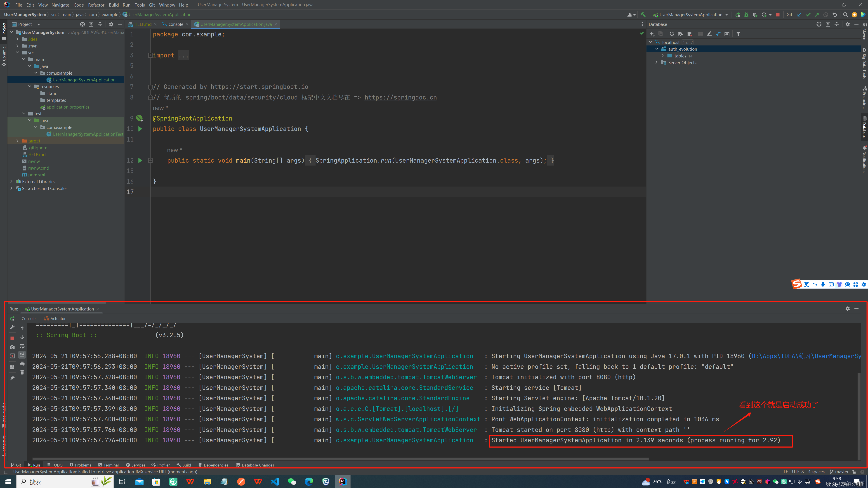Collapse the resources folder
Screen dimensions: 868x488
click(x=30, y=87)
